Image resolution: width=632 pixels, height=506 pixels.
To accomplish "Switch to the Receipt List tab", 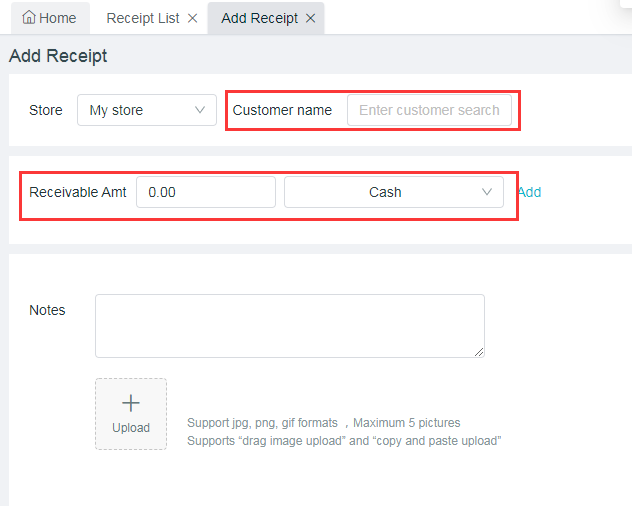I will [x=142, y=18].
